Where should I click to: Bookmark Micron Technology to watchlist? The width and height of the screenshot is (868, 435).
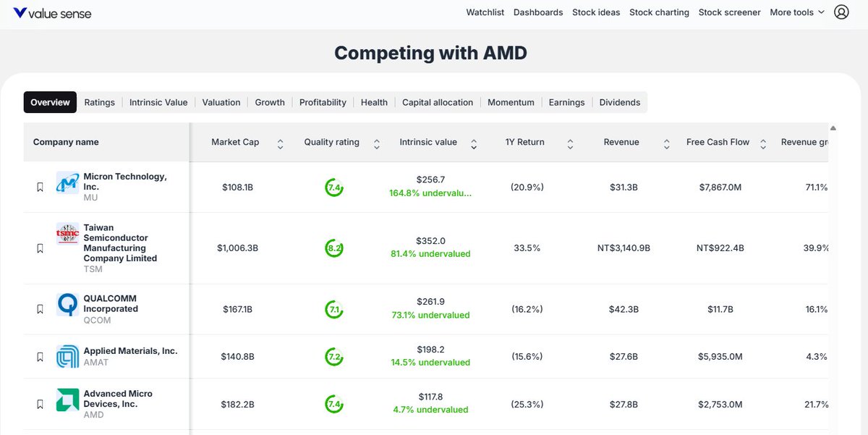pos(40,187)
